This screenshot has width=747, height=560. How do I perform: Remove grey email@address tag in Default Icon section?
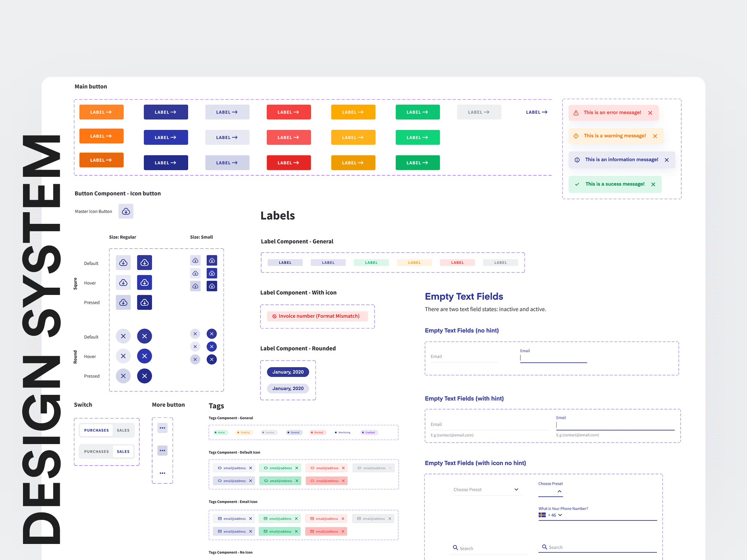[390, 468]
